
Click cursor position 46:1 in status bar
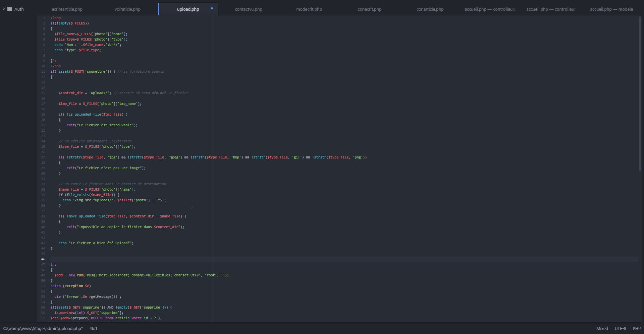[x=93, y=328]
